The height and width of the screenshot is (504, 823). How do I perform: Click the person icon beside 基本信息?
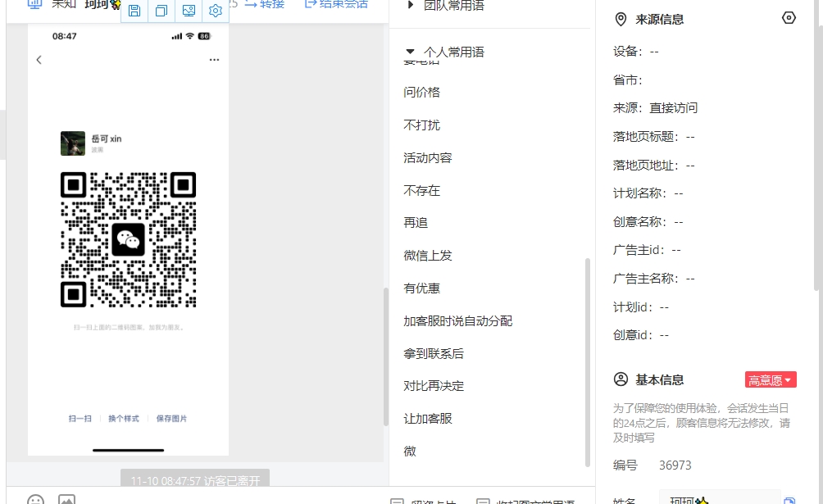pyautogui.click(x=621, y=379)
